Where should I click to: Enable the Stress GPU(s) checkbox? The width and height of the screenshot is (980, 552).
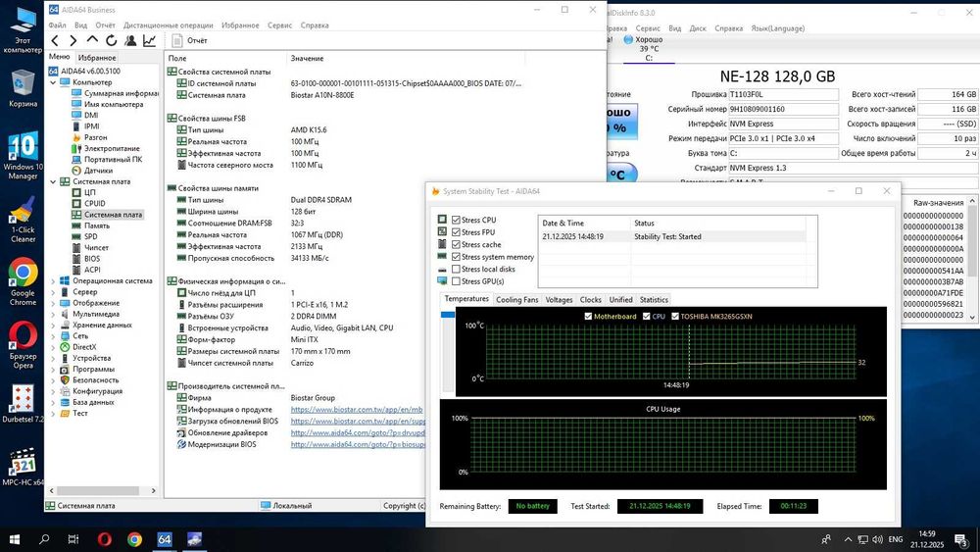(x=457, y=281)
